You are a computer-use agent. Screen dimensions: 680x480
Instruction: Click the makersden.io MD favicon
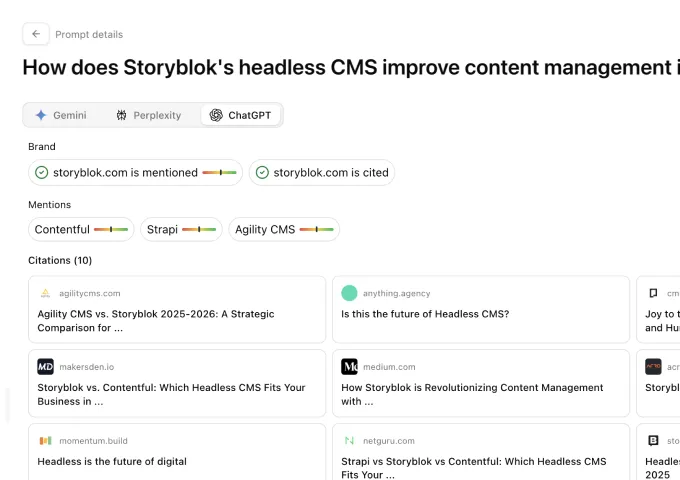[x=45, y=366]
